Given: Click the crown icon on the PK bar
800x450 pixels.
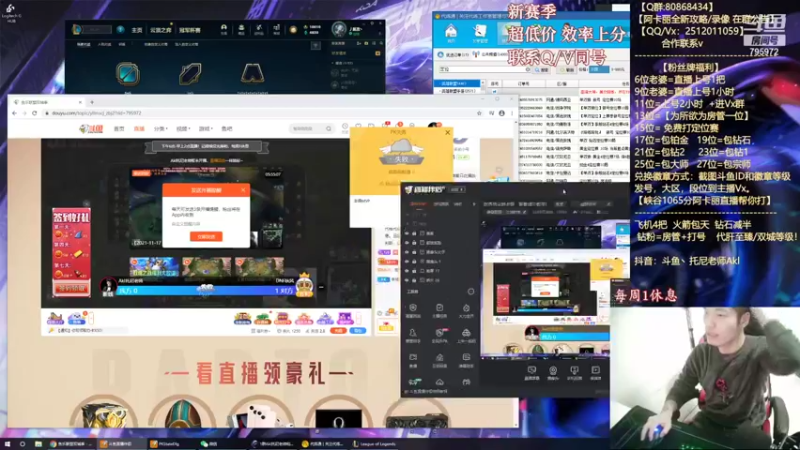Looking at the screenshot, I should [305, 284].
